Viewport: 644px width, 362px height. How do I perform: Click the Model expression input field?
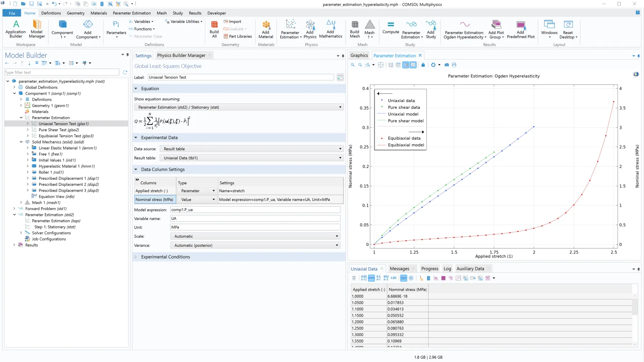pos(255,210)
